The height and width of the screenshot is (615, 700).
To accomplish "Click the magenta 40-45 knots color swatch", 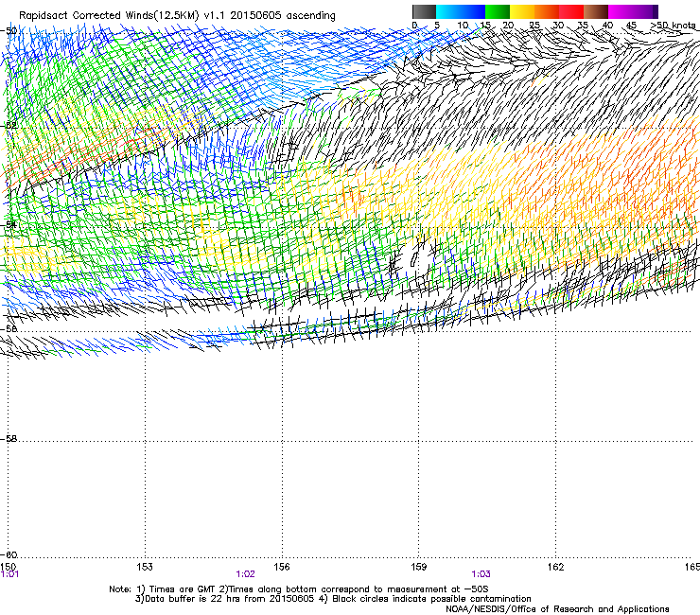I will click(x=621, y=11).
